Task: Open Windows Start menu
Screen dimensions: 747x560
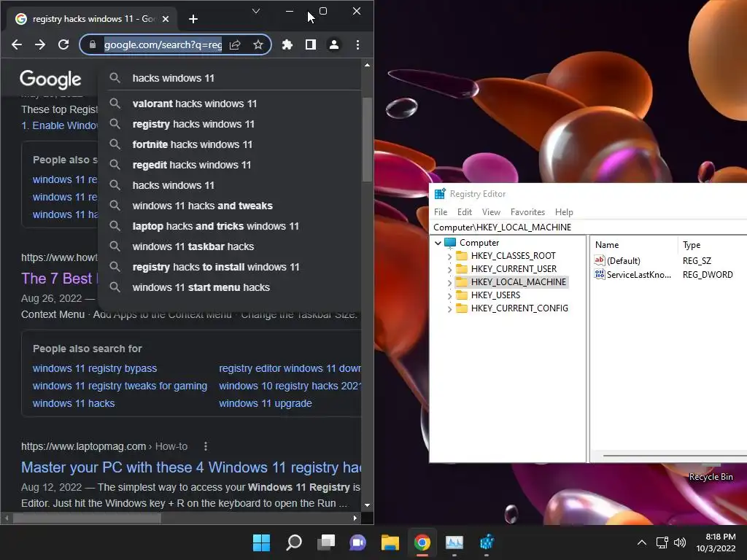Action: [261, 542]
